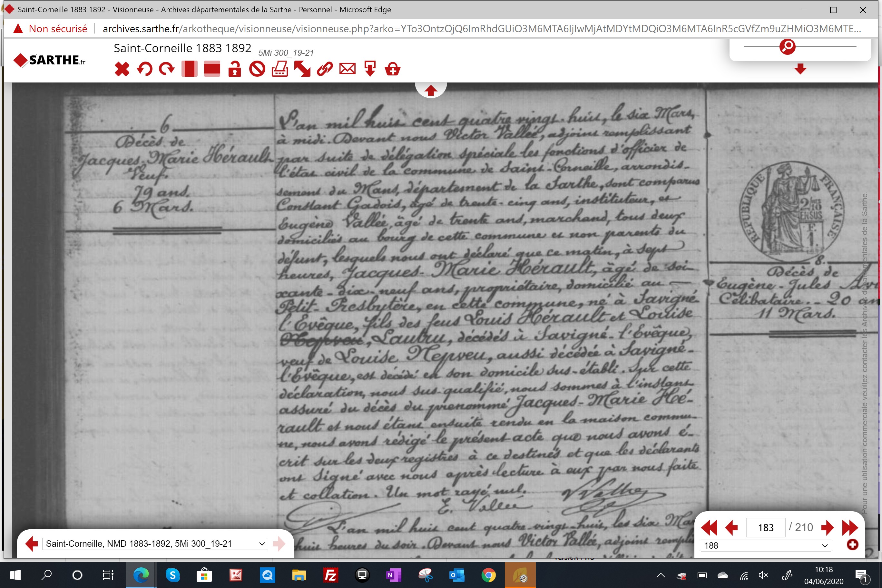Click the red prohibition circle icon
This screenshot has width=882, height=588.
click(257, 69)
